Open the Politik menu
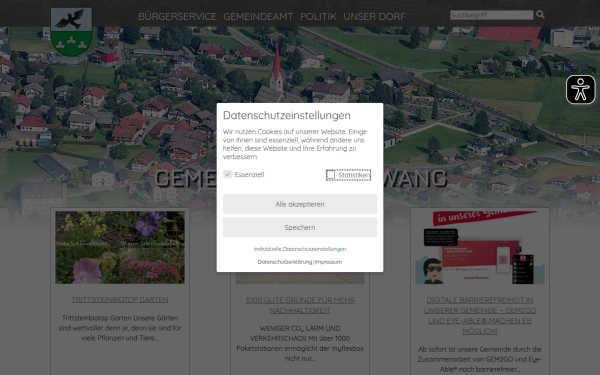 pyautogui.click(x=318, y=16)
